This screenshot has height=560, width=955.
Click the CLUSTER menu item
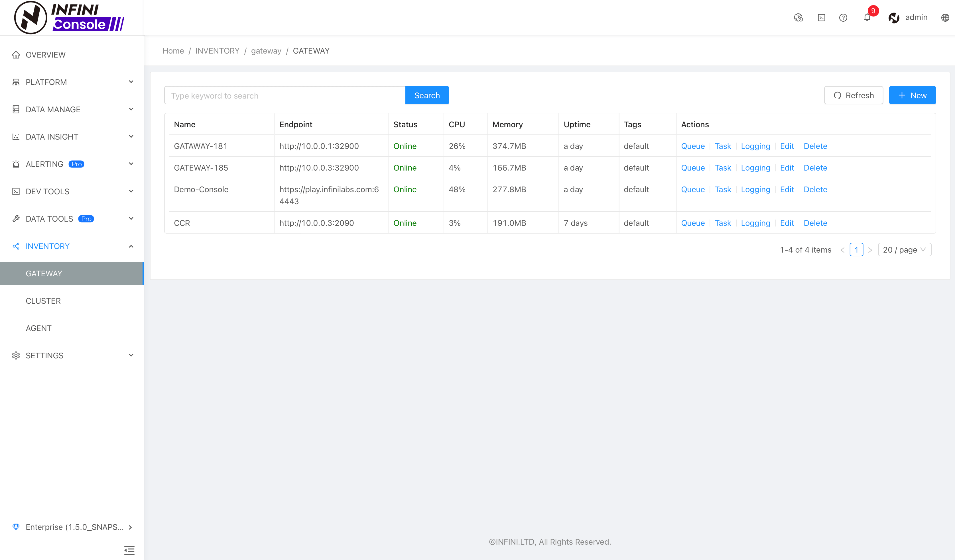click(x=43, y=301)
